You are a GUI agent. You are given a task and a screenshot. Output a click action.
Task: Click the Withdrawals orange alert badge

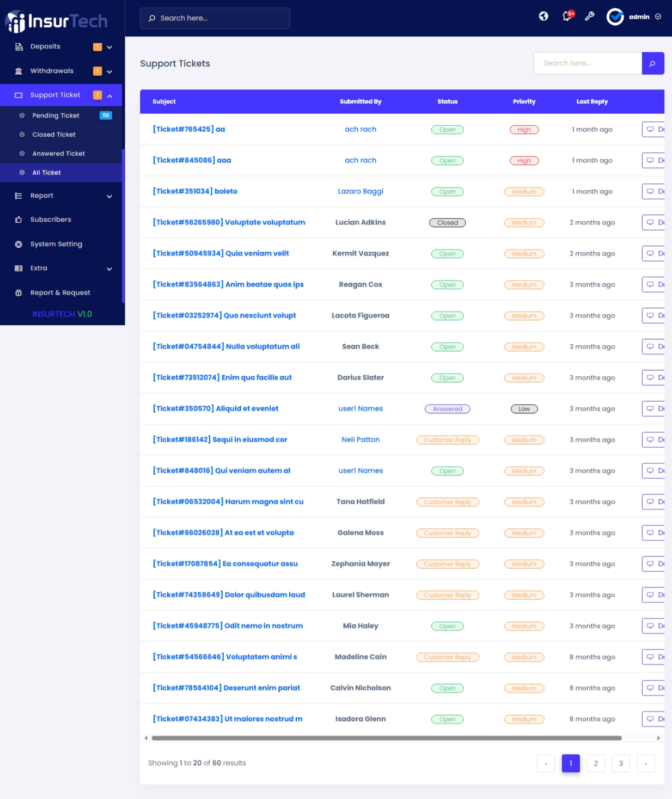click(97, 71)
